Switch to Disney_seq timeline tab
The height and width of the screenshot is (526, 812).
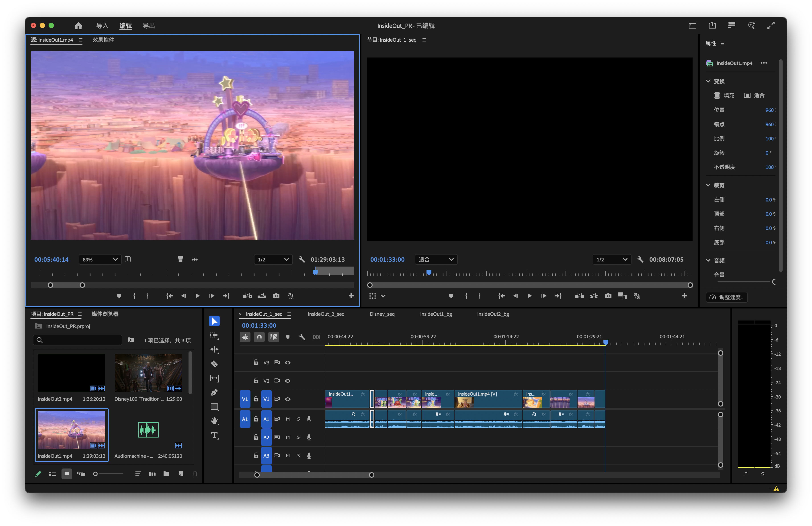pos(382,314)
